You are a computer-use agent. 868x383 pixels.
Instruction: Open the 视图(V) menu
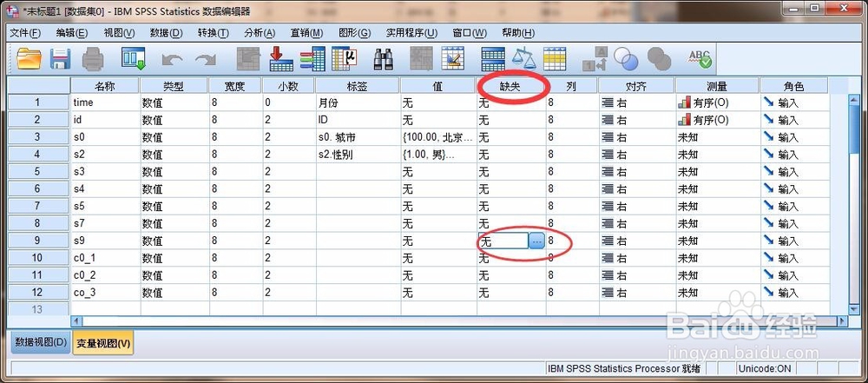click(x=120, y=33)
